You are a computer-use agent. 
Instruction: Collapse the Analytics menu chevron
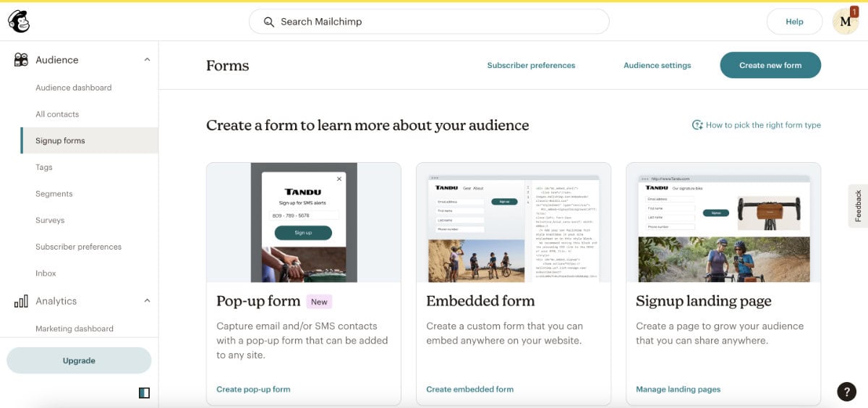147,301
